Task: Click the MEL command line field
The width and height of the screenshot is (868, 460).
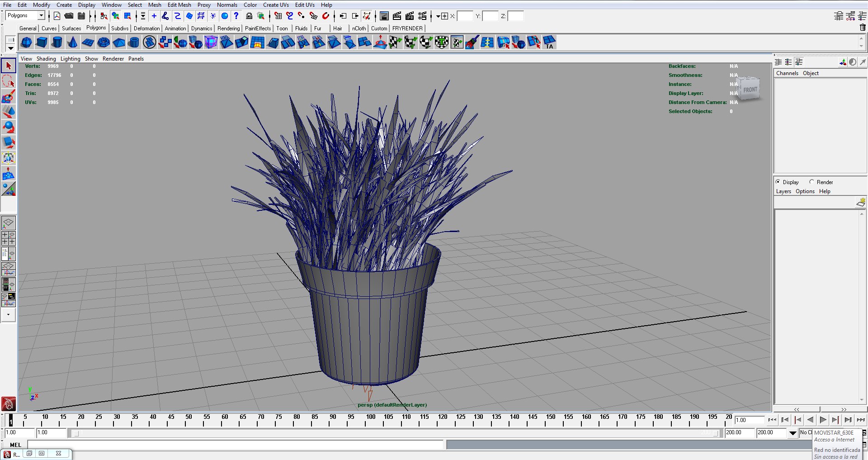Action: tap(236, 445)
